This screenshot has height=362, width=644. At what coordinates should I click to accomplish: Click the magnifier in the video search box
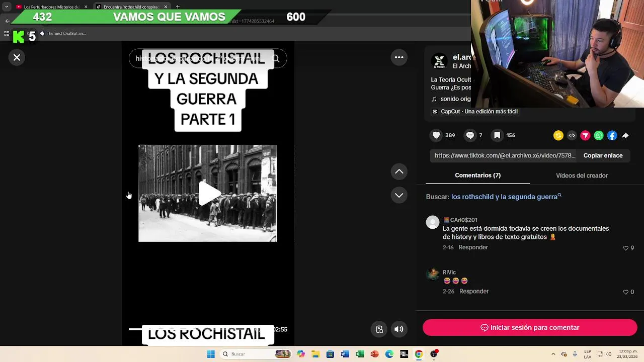click(276, 58)
